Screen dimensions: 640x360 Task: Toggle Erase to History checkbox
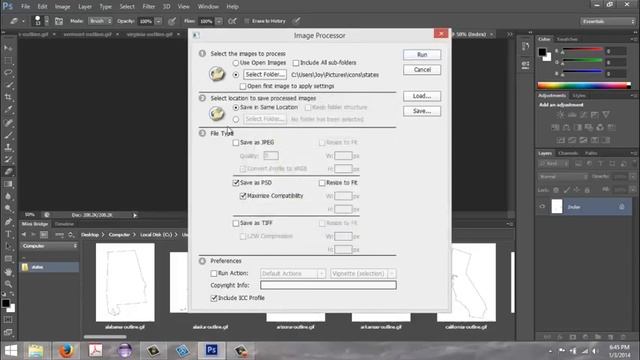[x=247, y=21]
